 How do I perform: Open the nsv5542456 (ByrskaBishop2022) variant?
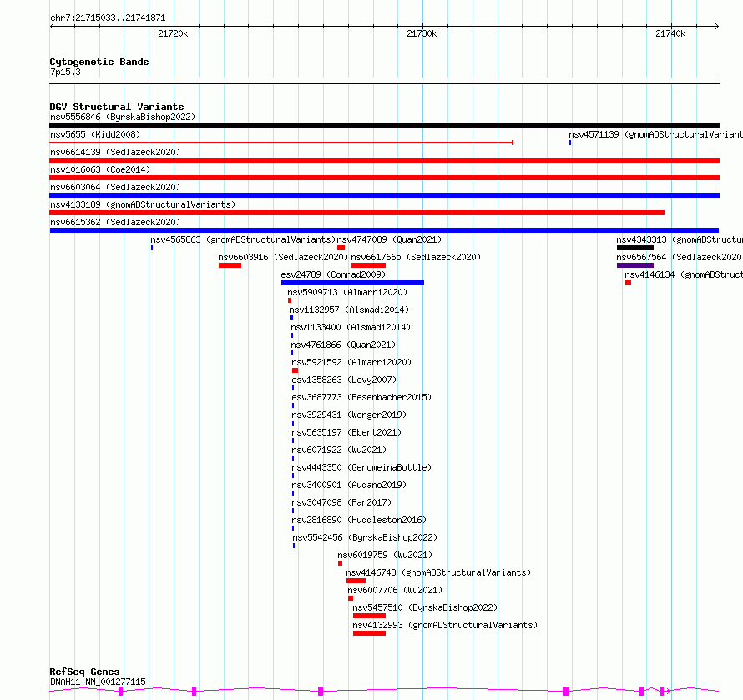point(365,537)
